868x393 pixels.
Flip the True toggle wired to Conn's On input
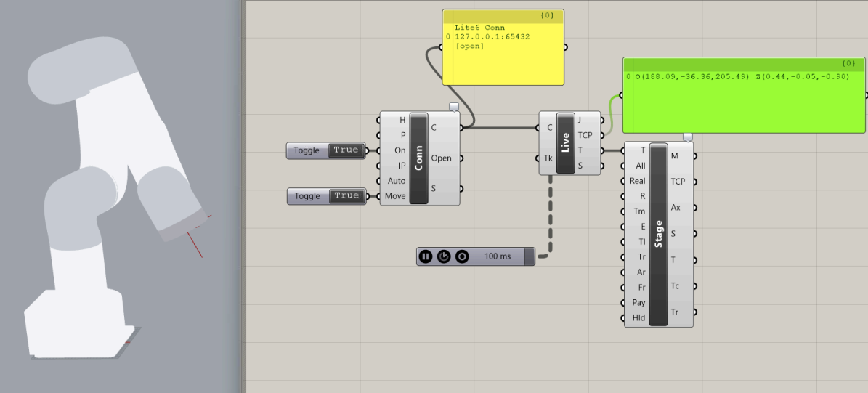(346, 150)
